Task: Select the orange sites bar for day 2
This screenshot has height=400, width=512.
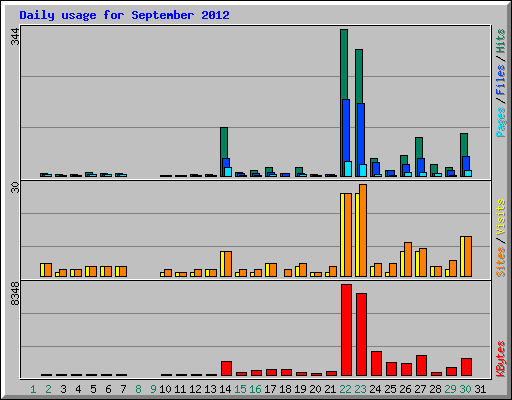Action: tap(48, 270)
